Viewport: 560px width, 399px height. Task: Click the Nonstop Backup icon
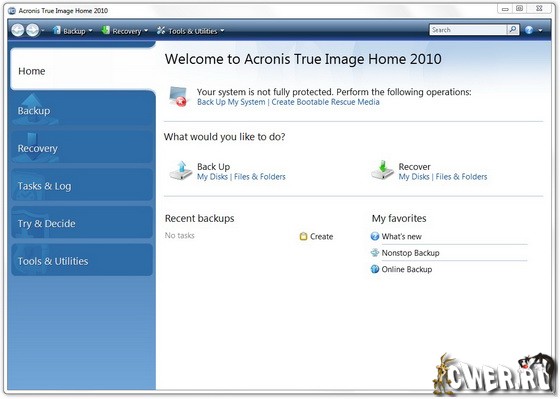(x=375, y=253)
